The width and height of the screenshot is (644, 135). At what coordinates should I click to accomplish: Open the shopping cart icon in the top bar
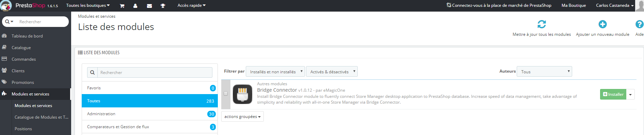click(x=122, y=6)
